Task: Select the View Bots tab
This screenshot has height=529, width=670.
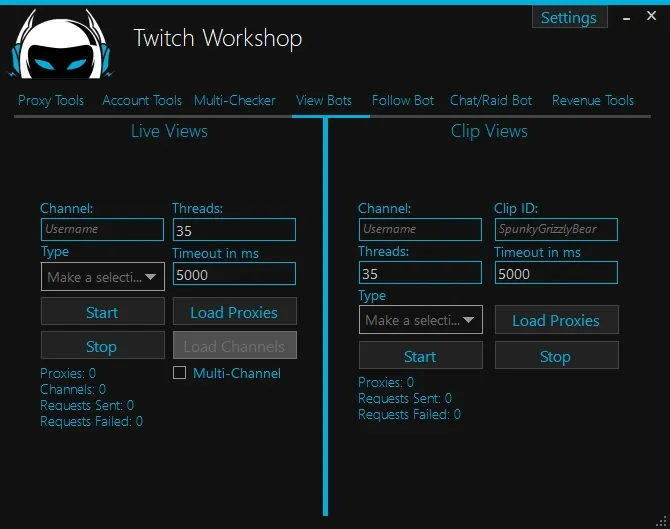Action: click(324, 100)
